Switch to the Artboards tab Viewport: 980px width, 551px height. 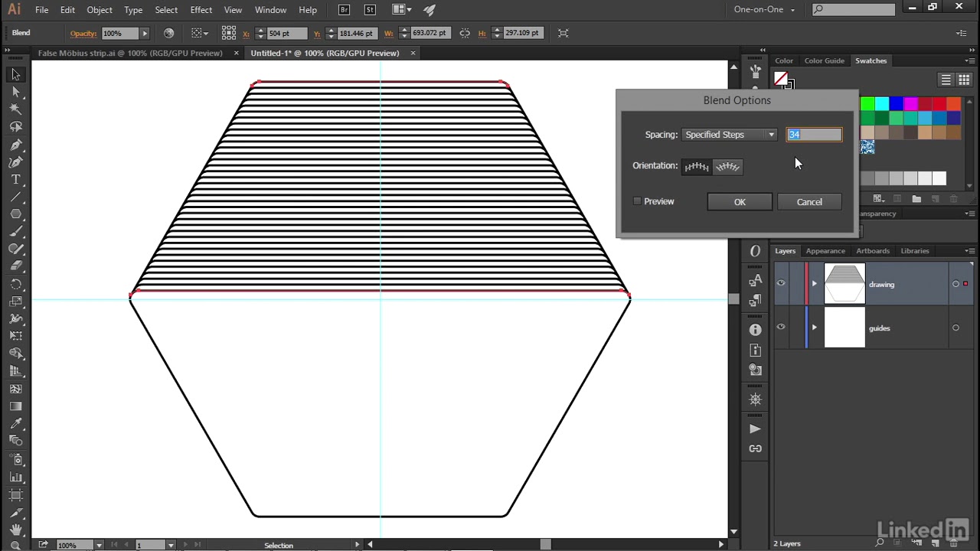point(873,251)
